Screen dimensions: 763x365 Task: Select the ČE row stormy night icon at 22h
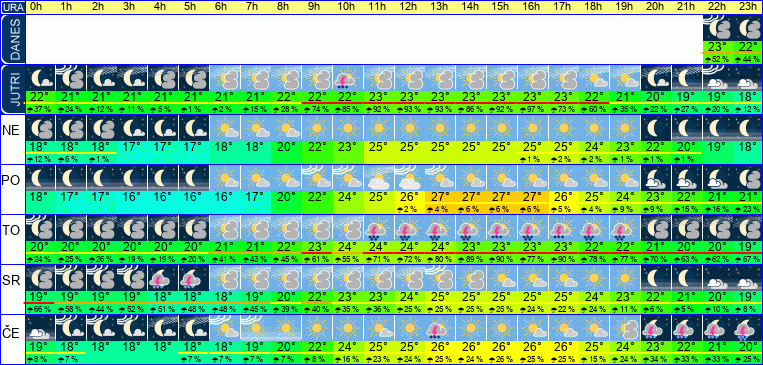[717, 328]
